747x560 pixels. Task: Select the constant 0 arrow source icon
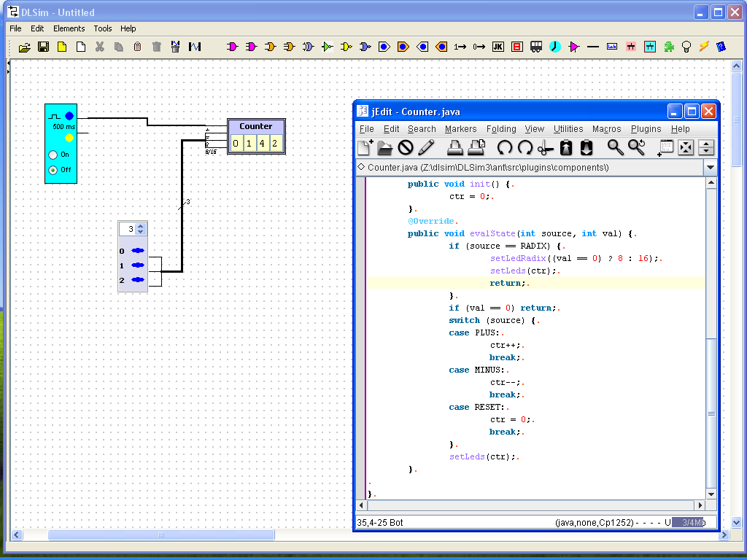[479, 47]
